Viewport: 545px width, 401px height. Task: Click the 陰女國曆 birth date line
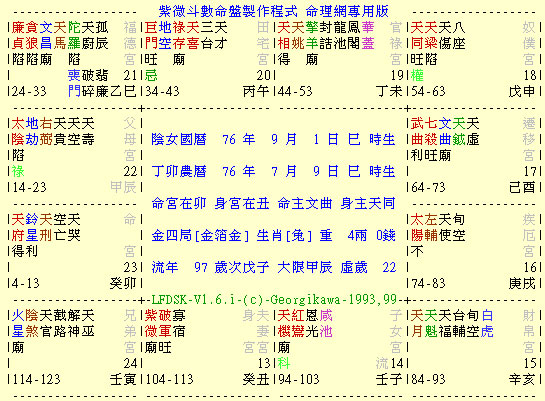click(273, 139)
